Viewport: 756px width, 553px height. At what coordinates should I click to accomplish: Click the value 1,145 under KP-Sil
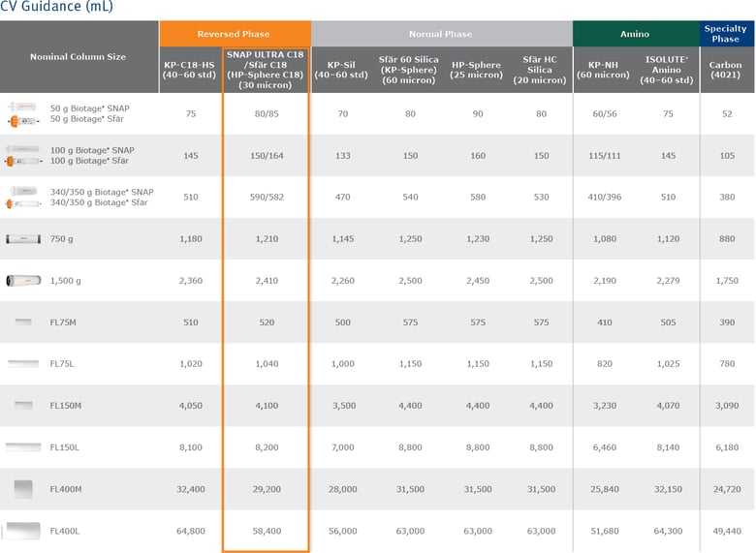(x=343, y=239)
